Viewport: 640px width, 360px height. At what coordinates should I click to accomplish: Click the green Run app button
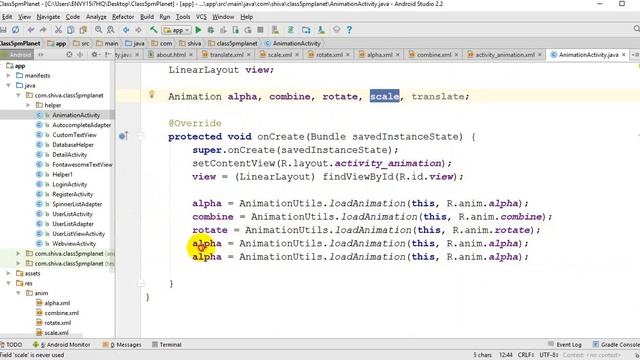point(198,30)
